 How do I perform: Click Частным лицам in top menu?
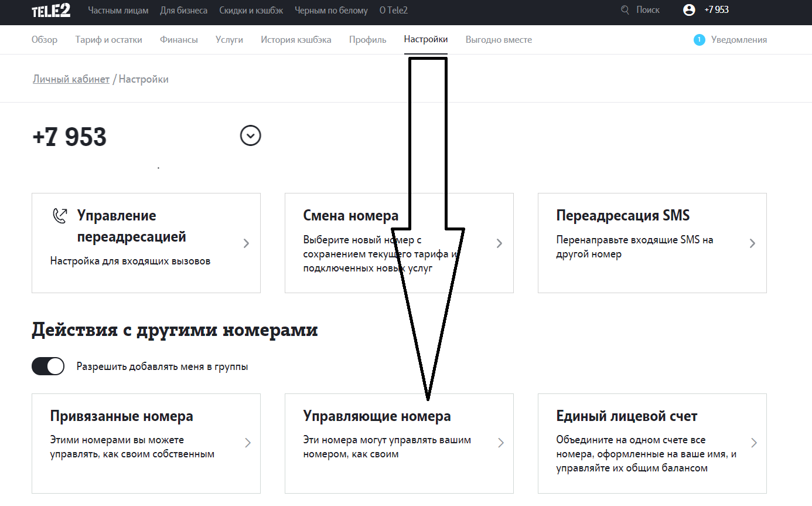[118, 10]
